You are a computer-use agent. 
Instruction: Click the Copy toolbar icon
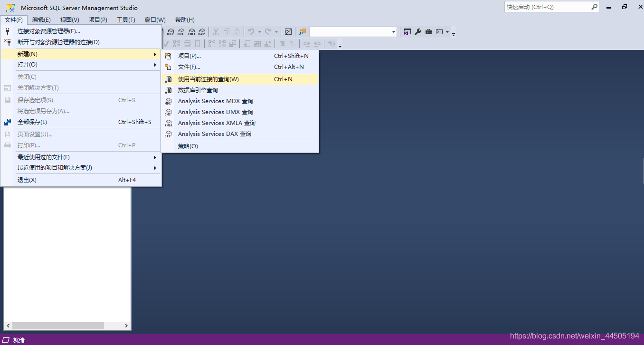click(227, 32)
